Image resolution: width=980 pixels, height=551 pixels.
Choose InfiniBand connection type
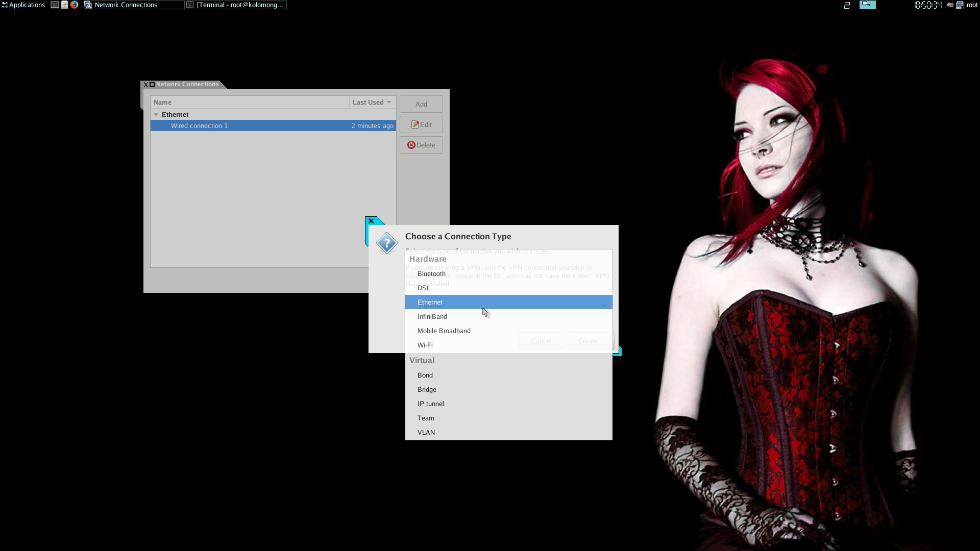tap(508, 316)
